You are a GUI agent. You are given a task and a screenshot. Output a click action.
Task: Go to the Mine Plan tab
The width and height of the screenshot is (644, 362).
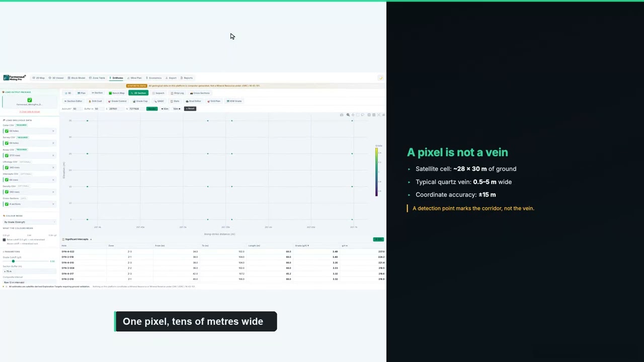[135, 78]
